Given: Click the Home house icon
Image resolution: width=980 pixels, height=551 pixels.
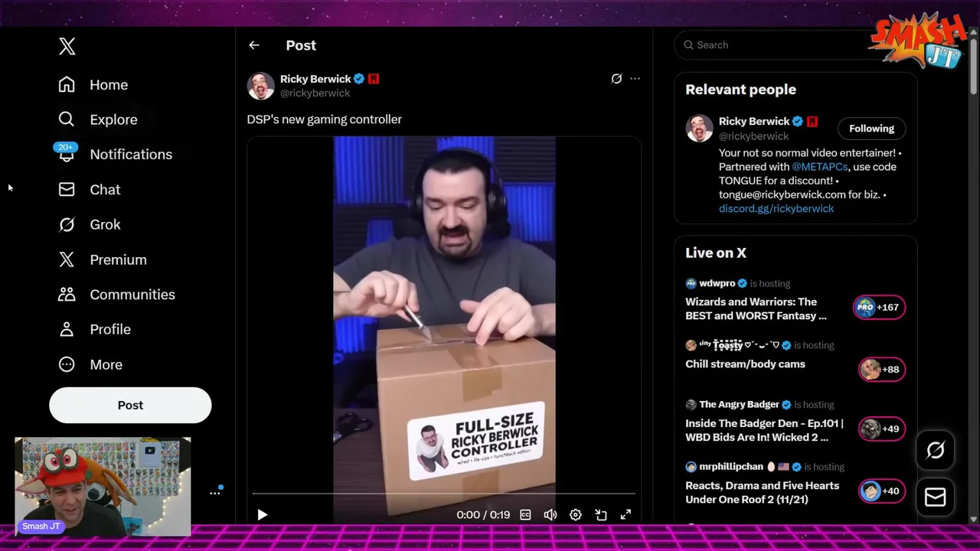Looking at the screenshot, I should (67, 85).
